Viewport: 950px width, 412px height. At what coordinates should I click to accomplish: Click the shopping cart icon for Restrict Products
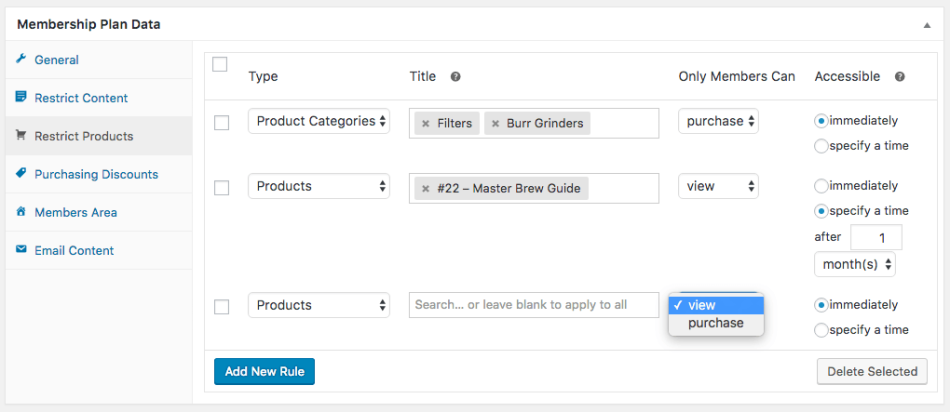click(21, 136)
